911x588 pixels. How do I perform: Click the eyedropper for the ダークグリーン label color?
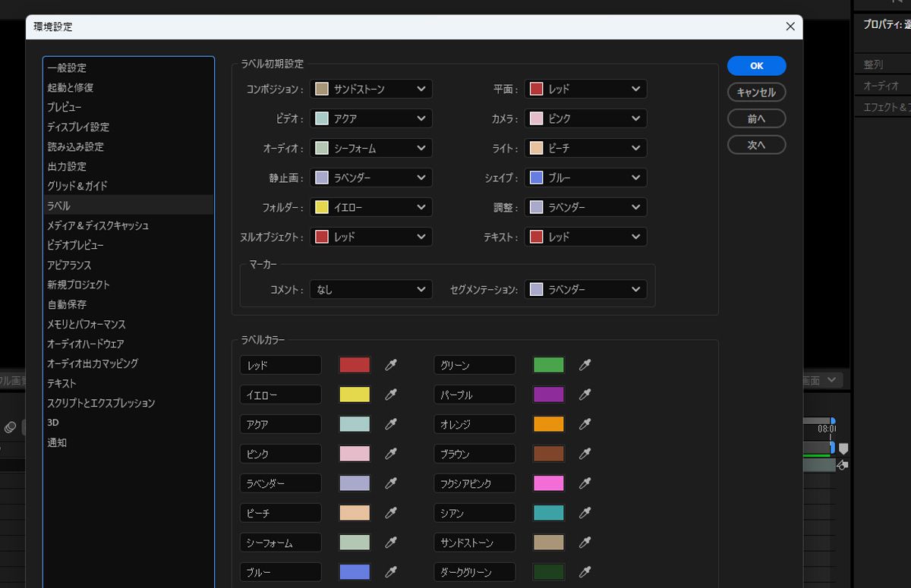(x=585, y=572)
